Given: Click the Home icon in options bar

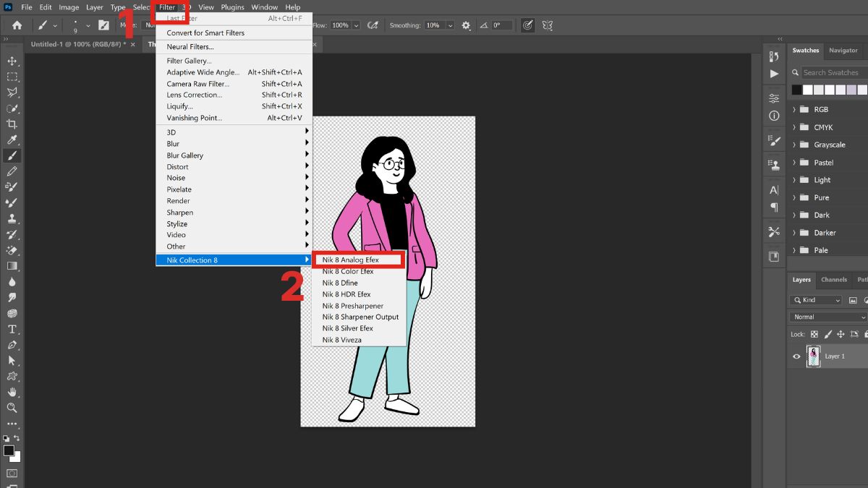Looking at the screenshot, I should coord(17,25).
